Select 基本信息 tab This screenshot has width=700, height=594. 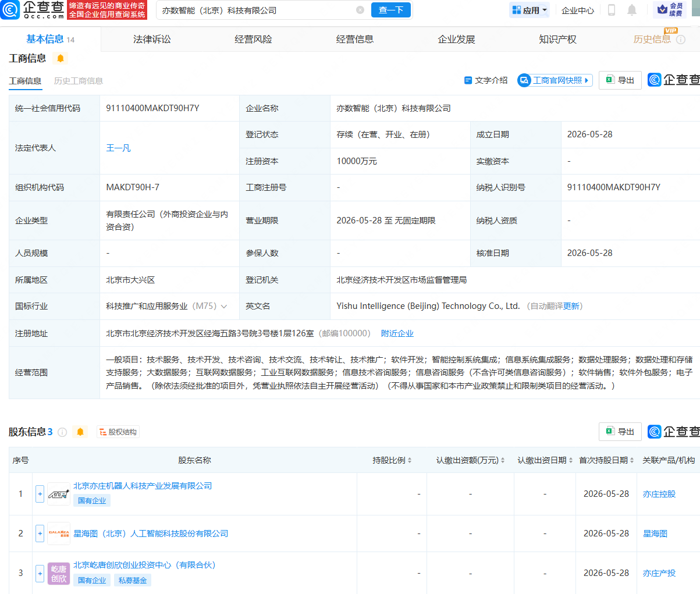(x=50, y=39)
